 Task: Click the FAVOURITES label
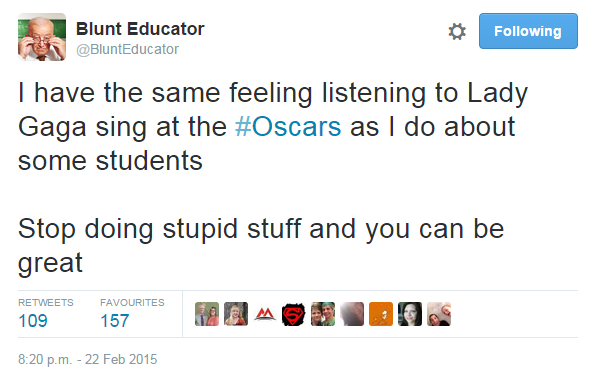coord(132,303)
